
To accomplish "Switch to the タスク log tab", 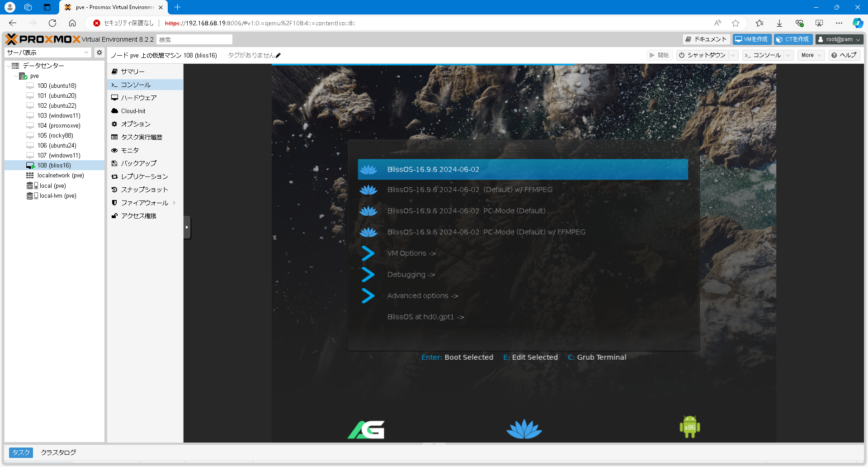I will [x=21, y=453].
